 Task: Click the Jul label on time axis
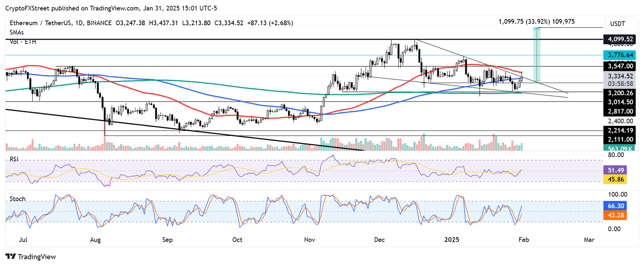click(x=23, y=240)
